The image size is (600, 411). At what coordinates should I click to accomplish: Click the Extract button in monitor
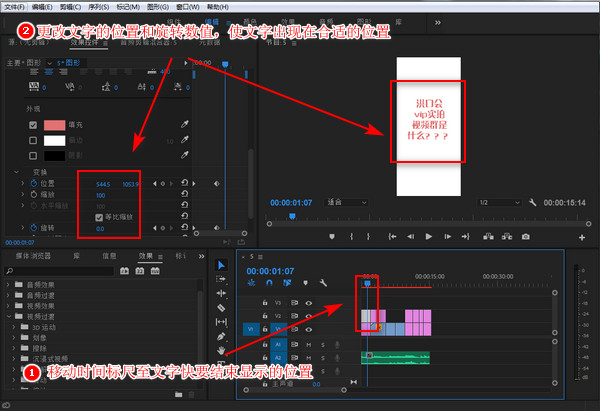point(507,237)
